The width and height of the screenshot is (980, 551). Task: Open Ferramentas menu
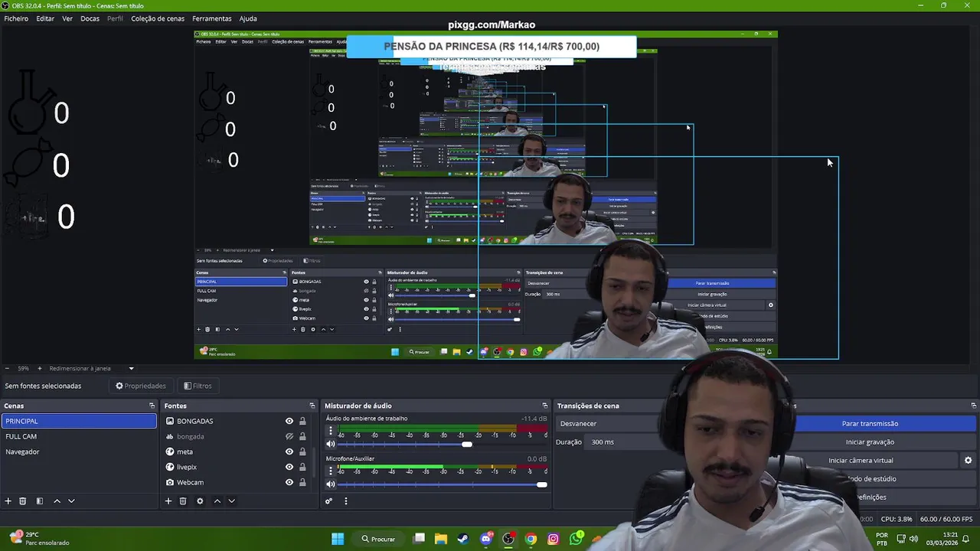[212, 18]
